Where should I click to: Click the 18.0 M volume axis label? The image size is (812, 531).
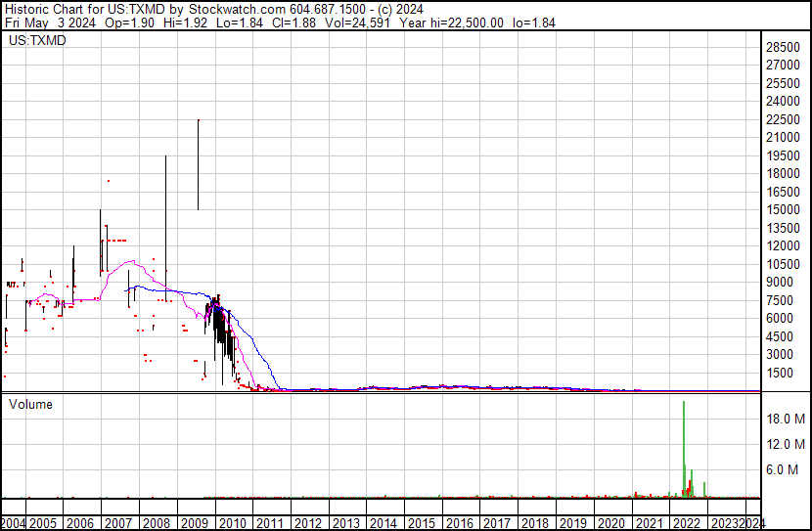[x=785, y=419]
